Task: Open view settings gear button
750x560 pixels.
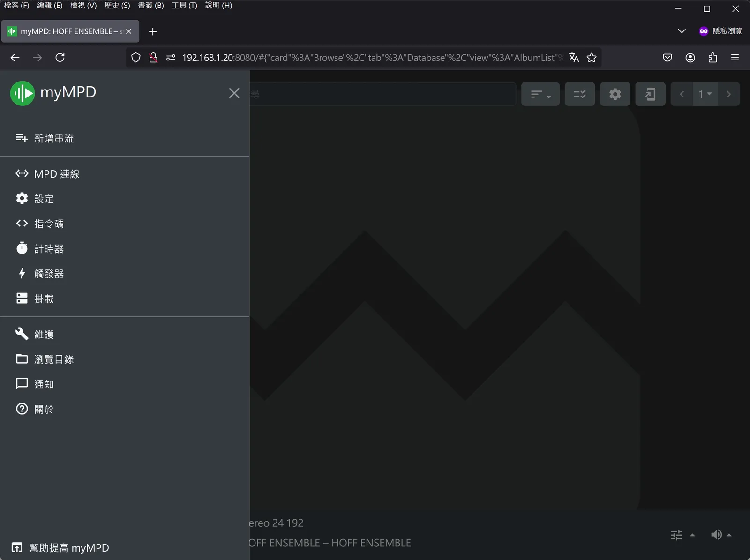Action: click(x=615, y=94)
